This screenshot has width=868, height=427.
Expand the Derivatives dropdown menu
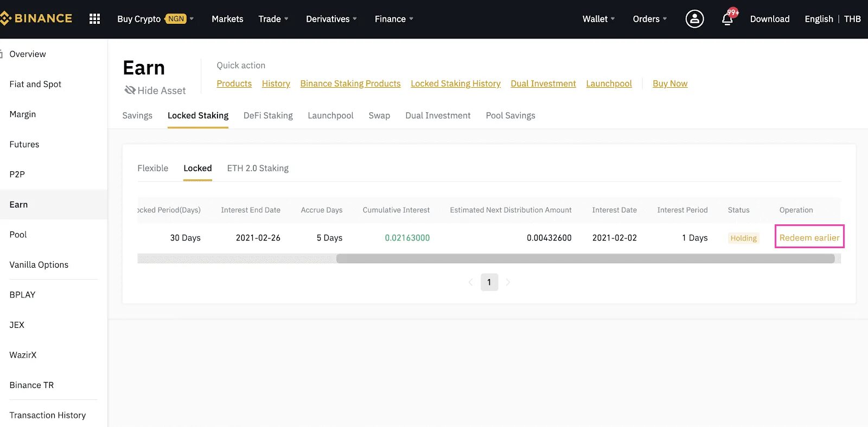pyautogui.click(x=331, y=19)
